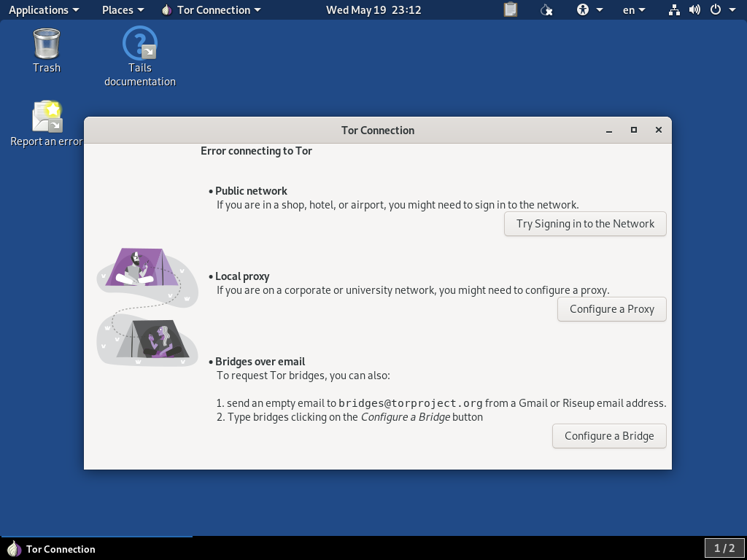Click the clipboard icon in top panel
Image resolution: width=747 pixels, height=560 pixels.
click(510, 9)
